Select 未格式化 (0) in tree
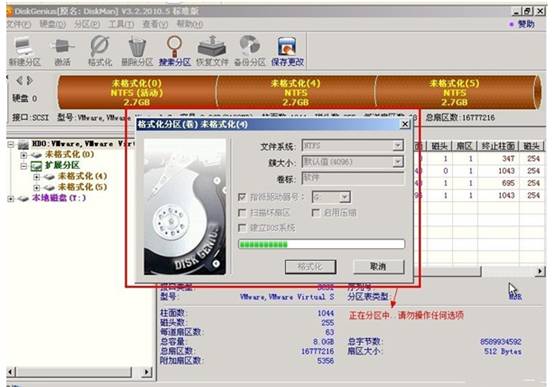 tap(69, 154)
